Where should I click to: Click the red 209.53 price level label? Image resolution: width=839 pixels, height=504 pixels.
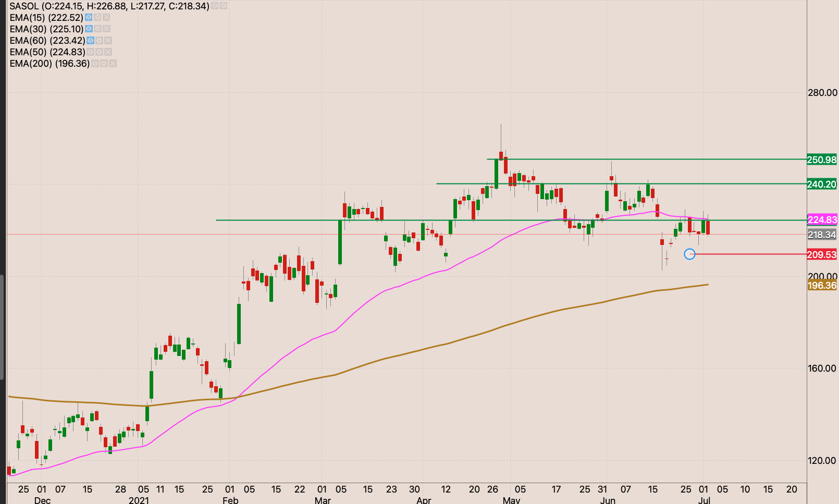click(822, 254)
